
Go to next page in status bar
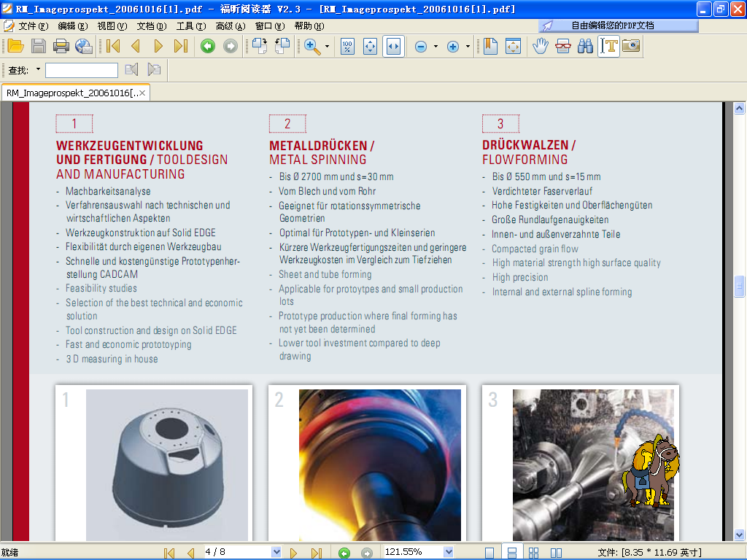(x=294, y=553)
